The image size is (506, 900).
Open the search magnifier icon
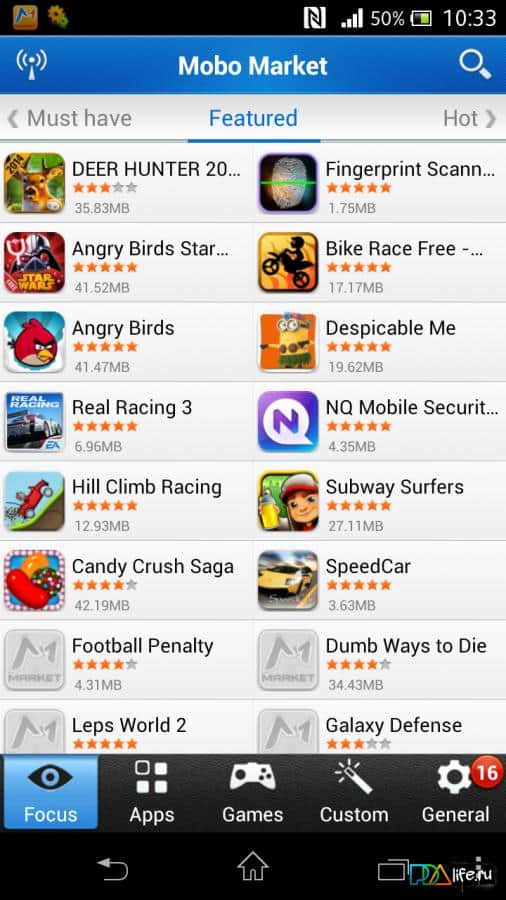(x=475, y=65)
